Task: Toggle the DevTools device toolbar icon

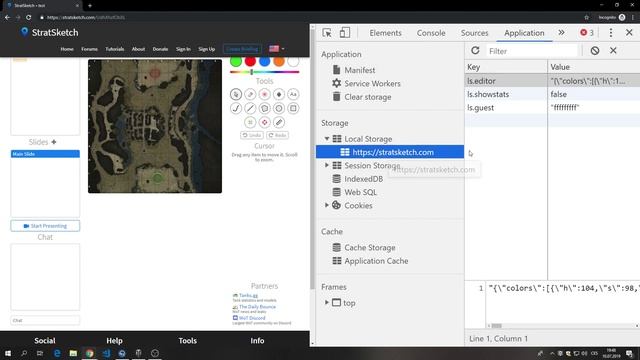Action: click(x=344, y=33)
